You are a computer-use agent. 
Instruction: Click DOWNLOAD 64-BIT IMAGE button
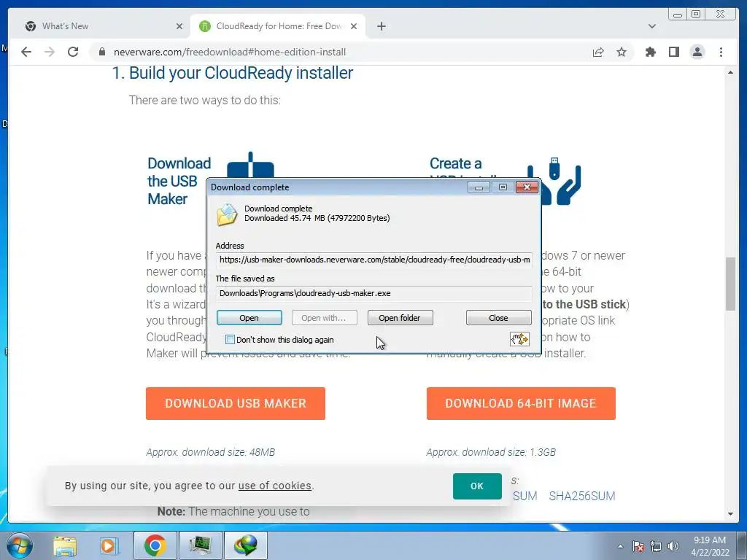(x=521, y=403)
